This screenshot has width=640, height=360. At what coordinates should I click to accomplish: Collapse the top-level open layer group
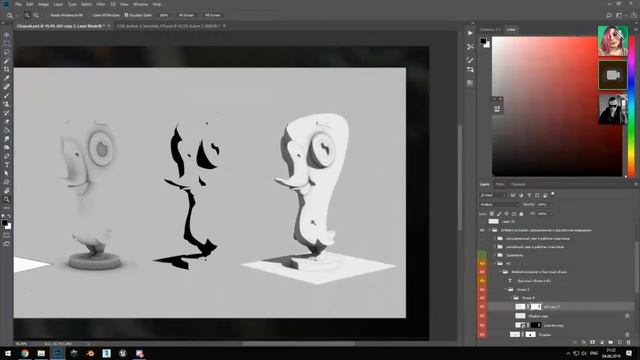[x=489, y=230]
